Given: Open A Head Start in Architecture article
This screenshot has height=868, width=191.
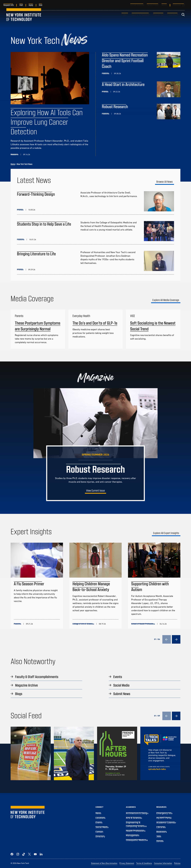Looking at the screenshot, I should (x=123, y=85).
